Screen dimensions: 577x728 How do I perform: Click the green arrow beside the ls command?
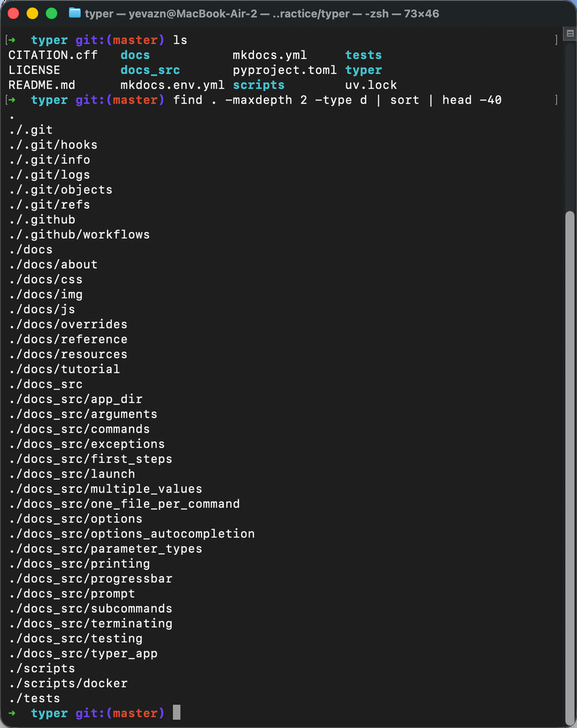point(12,40)
